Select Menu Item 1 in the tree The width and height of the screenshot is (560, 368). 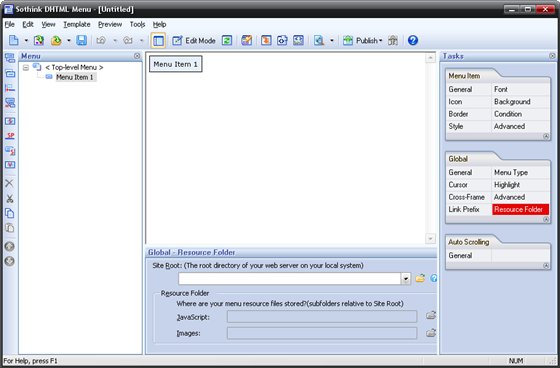tap(74, 77)
